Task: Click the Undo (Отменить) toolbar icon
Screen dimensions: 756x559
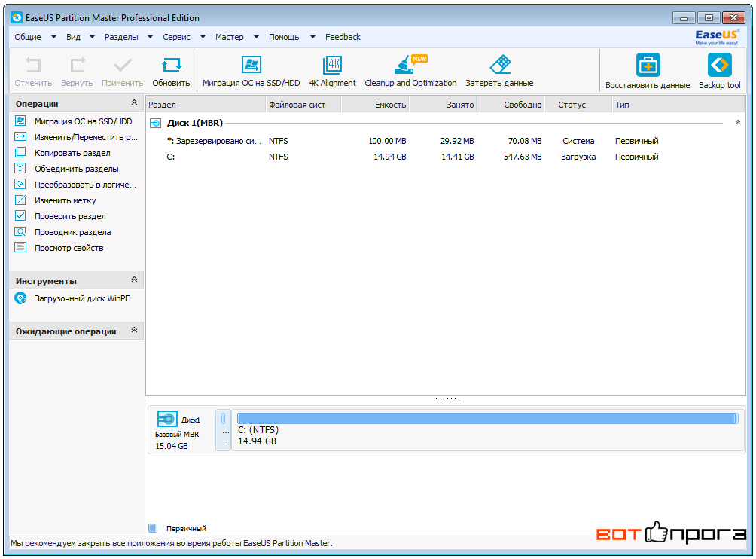Action: click(33, 65)
